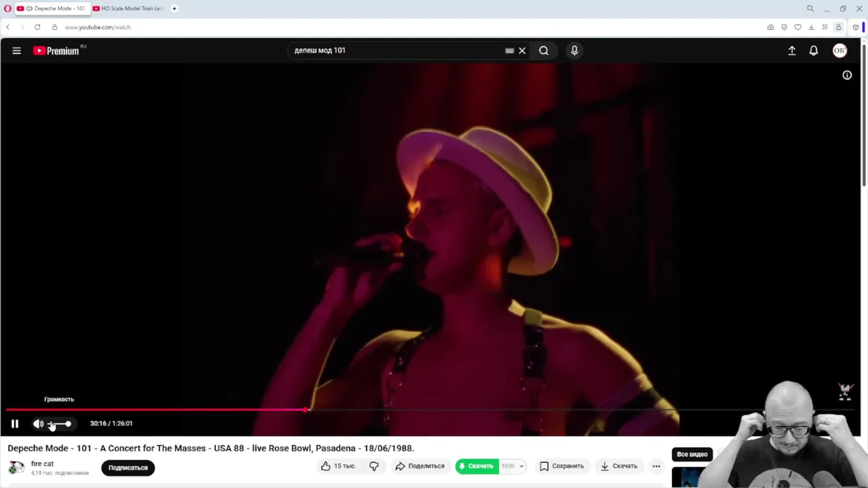The width and height of the screenshot is (868, 488).
Task: Open the upload/create video icon
Action: click(x=791, y=50)
